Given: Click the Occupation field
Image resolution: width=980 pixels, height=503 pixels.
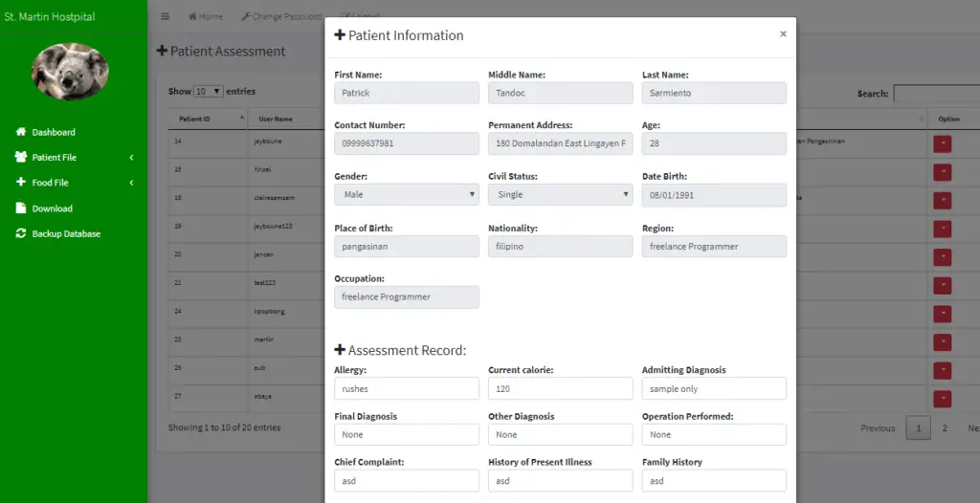Looking at the screenshot, I should 407,296.
